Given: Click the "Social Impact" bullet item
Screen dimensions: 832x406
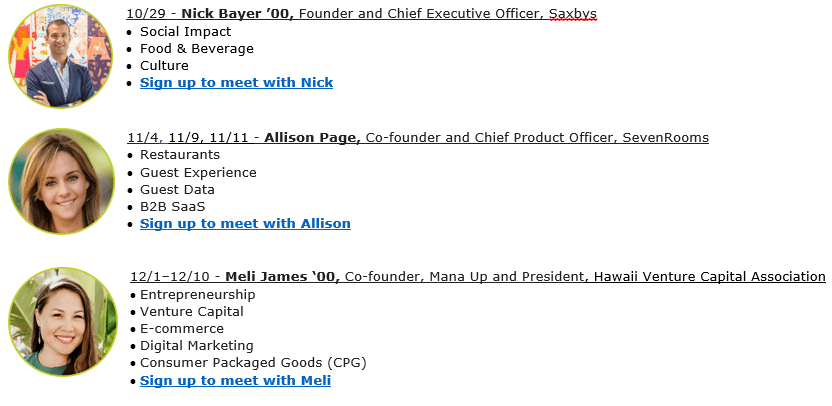Looking at the screenshot, I should (x=185, y=31).
